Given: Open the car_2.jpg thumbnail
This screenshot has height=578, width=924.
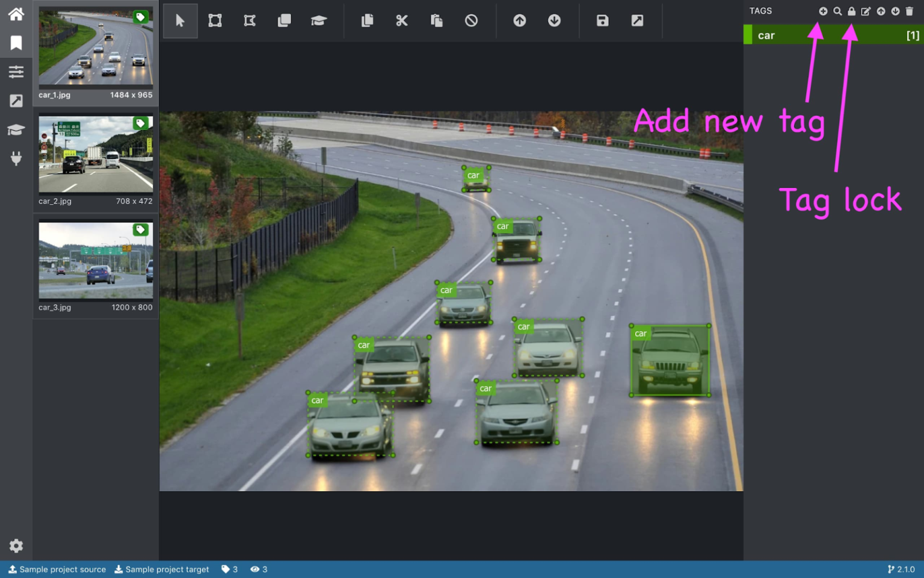Looking at the screenshot, I should click(x=95, y=154).
